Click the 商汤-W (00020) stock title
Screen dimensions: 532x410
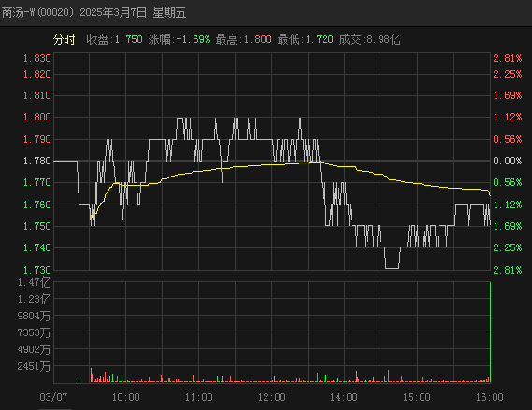pos(38,13)
